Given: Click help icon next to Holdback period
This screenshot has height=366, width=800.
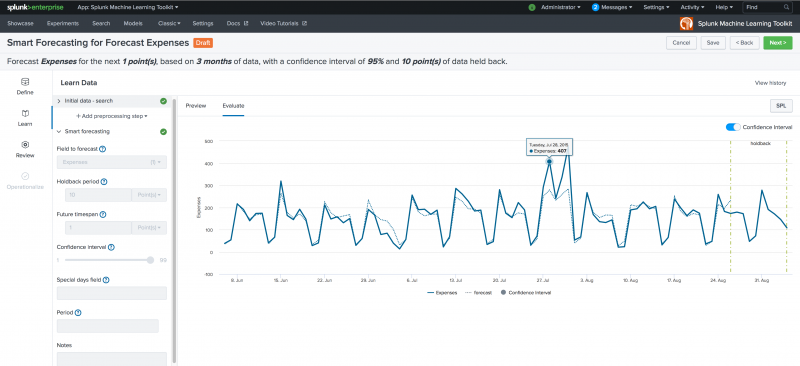Looking at the screenshot, I should pos(104,182).
